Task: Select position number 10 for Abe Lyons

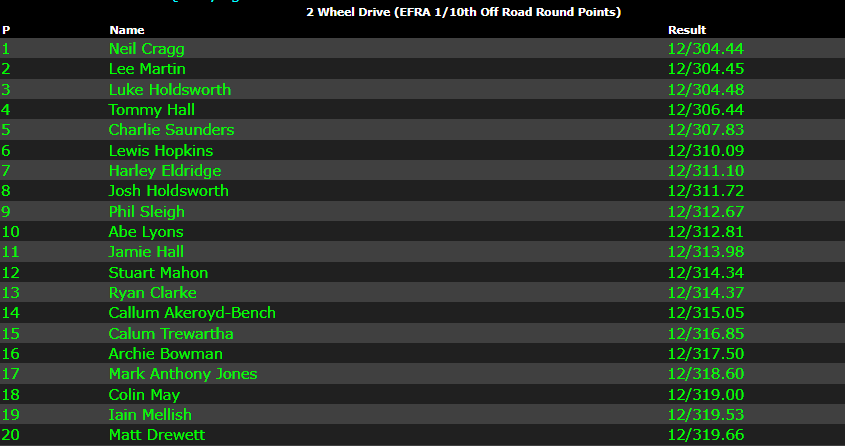Action: (x=10, y=232)
